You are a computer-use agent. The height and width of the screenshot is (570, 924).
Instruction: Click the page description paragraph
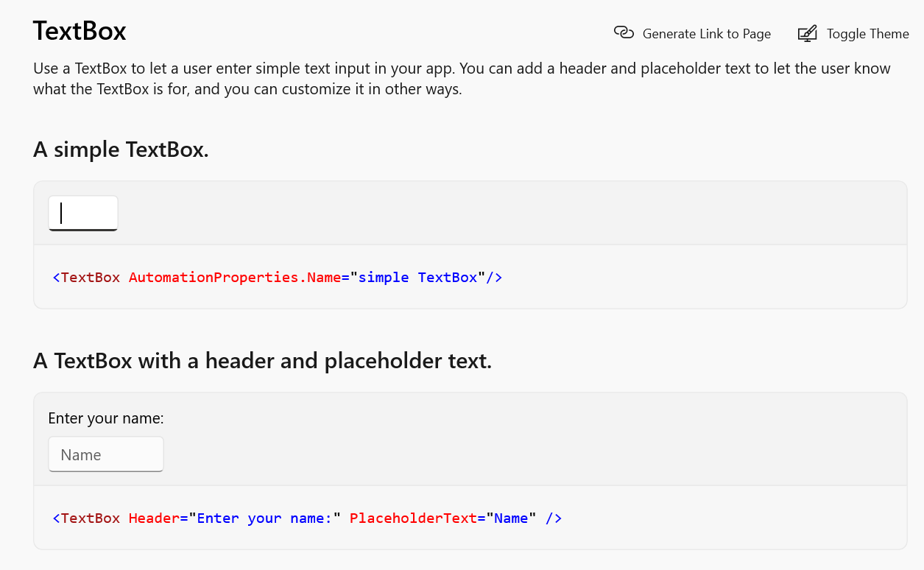pos(462,79)
